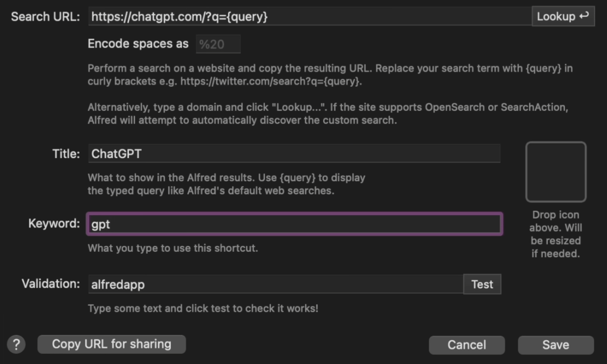
Task: Open help with the question mark button
Action: pyautogui.click(x=16, y=345)
